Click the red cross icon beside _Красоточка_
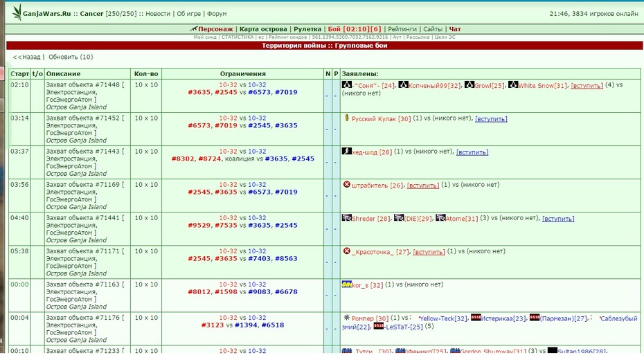The image size is (644, 362). (x=347, y=251)
